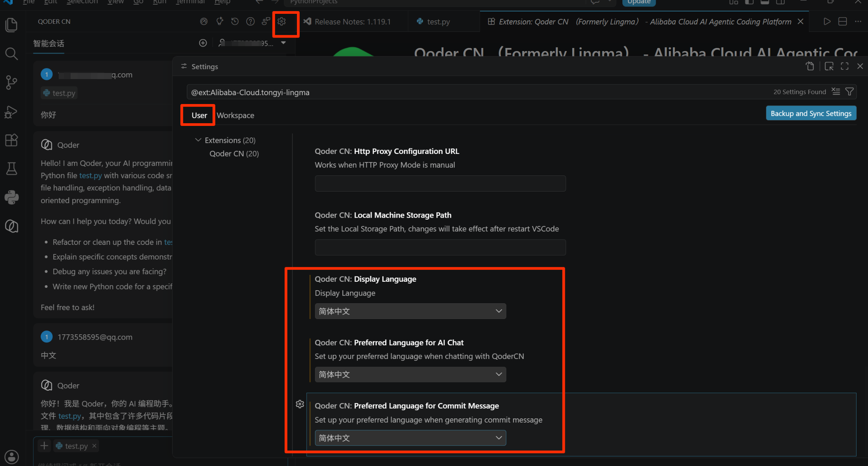Open the Help menu
Screen dimensions: 868x466
point(222,2)
